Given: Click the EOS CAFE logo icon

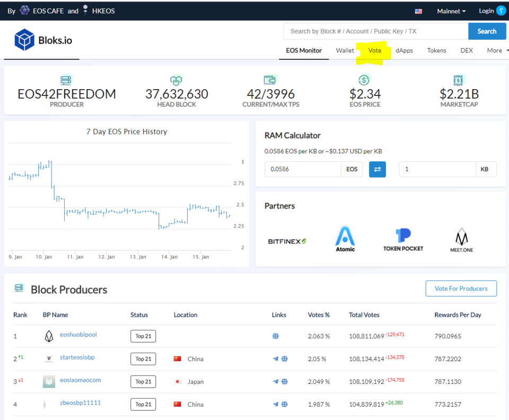Looking at the screenshot, I should [x=24, y=11].
